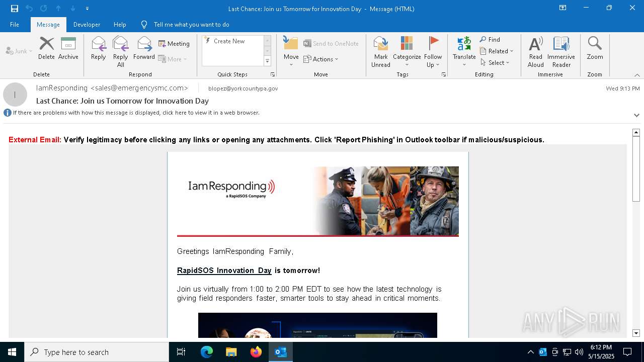Click the message scrollbar down arrow
The image size is (644, 362).
point(636,333)
